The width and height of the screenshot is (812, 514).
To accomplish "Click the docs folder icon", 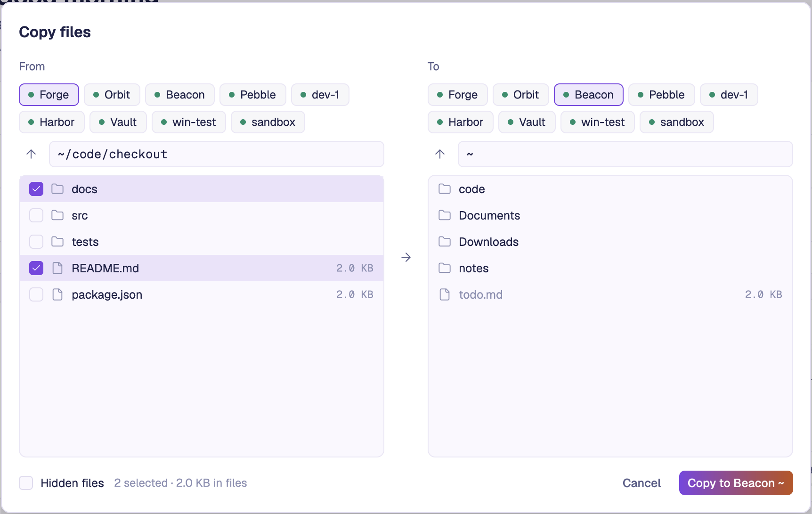I will click(x=57, y=189).
